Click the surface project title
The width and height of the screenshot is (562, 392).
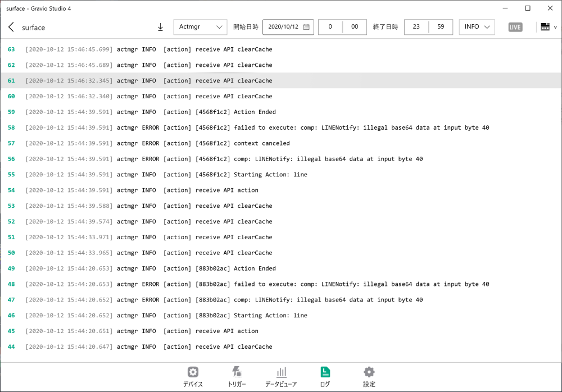pyautogui.click(x=33, y=27)
